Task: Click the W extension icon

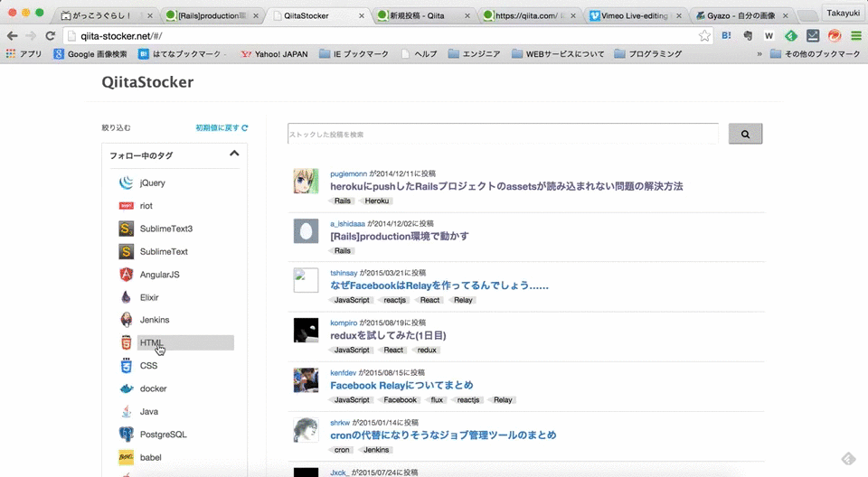Action: pyautogui.click(x=769, y=36)
